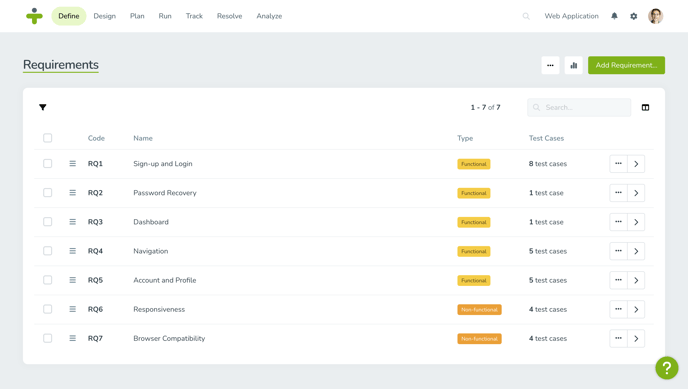Open the green help question mark button
The image size is (688, 389).
click(666, 368)
